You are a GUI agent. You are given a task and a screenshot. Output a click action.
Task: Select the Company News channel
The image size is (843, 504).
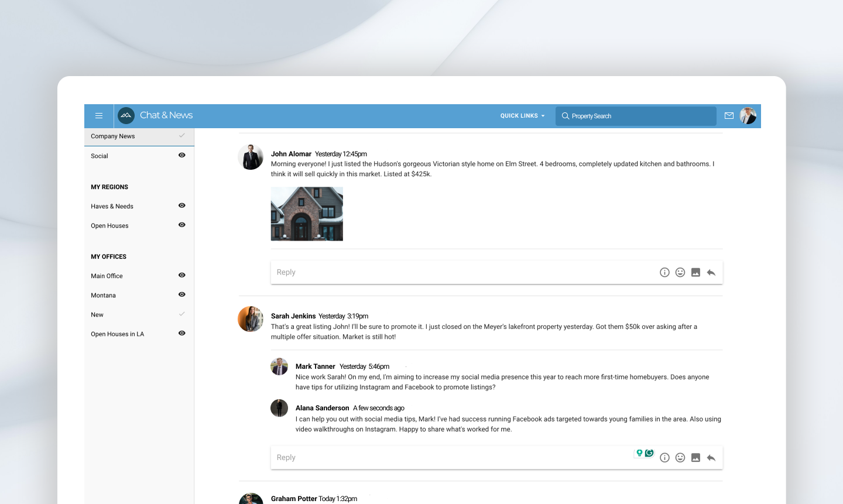pos(139,136)
